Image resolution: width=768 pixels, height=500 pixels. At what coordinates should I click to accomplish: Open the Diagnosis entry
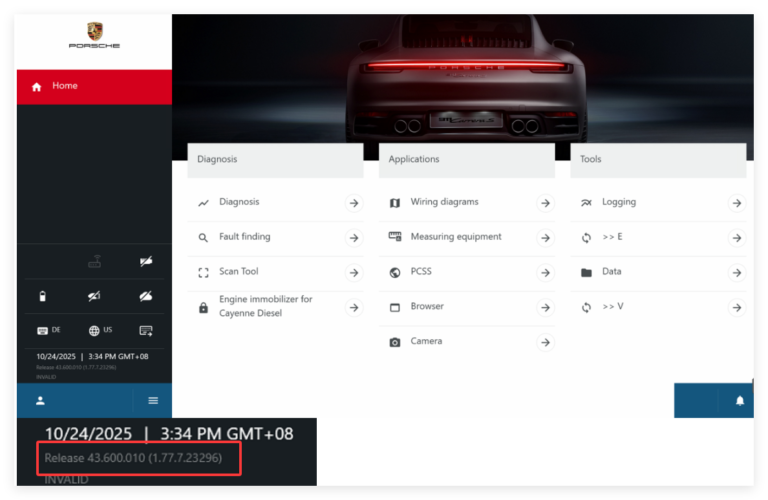pyautogui.click(x=239, y=202)
